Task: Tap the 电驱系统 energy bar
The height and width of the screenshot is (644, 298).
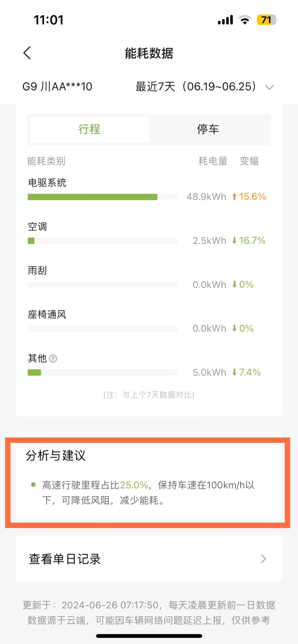Action: click(102, 197)
